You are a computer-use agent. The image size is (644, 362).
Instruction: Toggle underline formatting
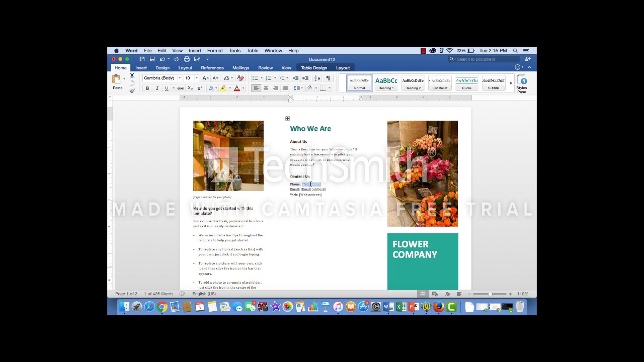pos(167,88)
